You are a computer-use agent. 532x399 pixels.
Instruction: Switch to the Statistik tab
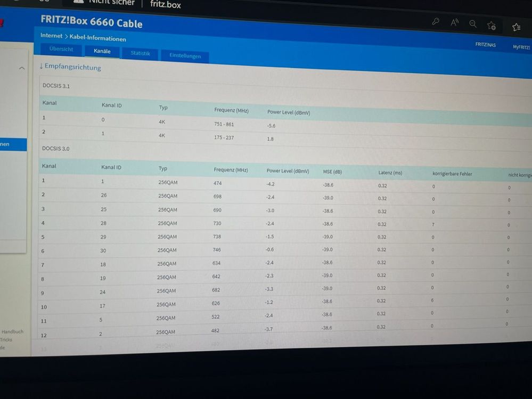click(x=140, y=53)
